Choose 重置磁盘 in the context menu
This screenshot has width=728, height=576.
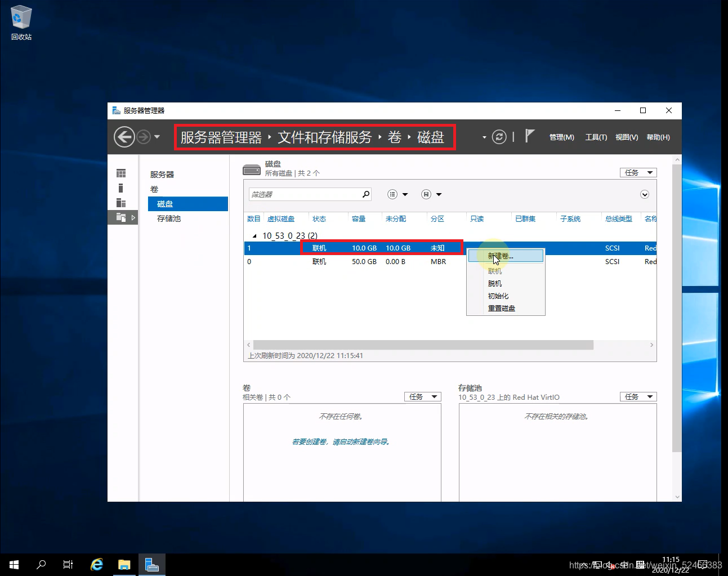(x=506, y=309)
